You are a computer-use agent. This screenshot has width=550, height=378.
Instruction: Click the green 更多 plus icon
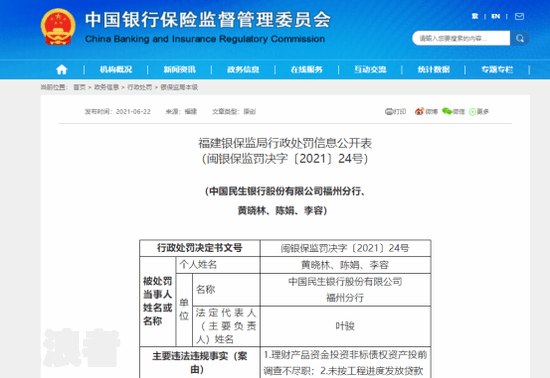click(x=472, y=112)
